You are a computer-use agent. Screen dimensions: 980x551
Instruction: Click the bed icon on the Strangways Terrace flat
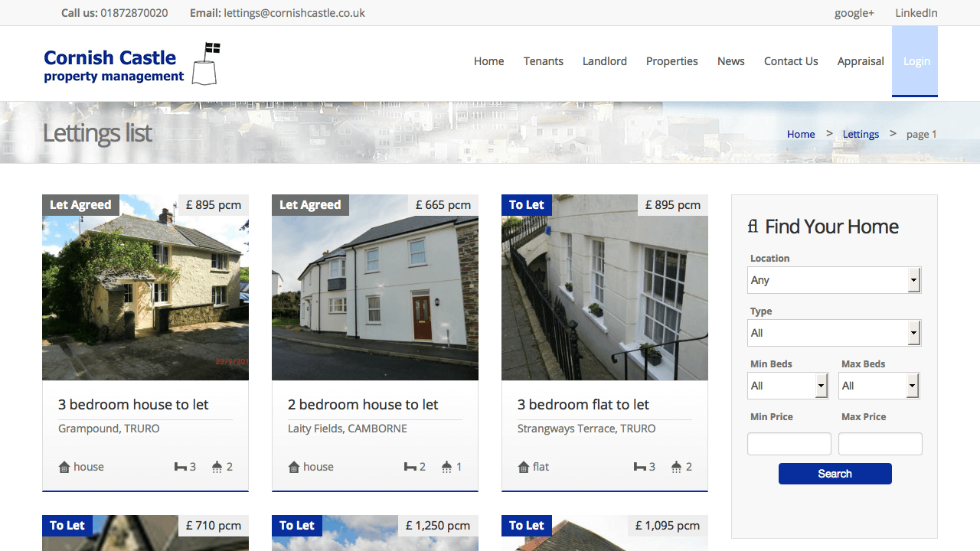642,466
